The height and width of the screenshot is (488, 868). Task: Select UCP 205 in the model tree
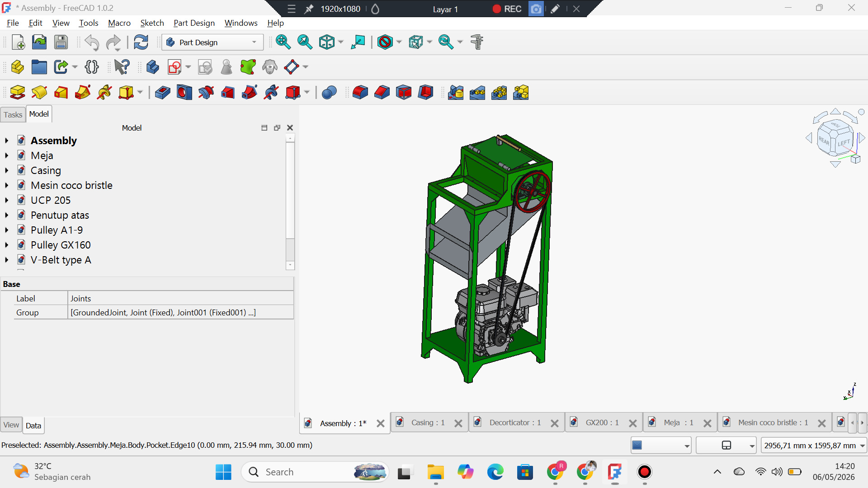pyautogui.click(x=51, y=200)
